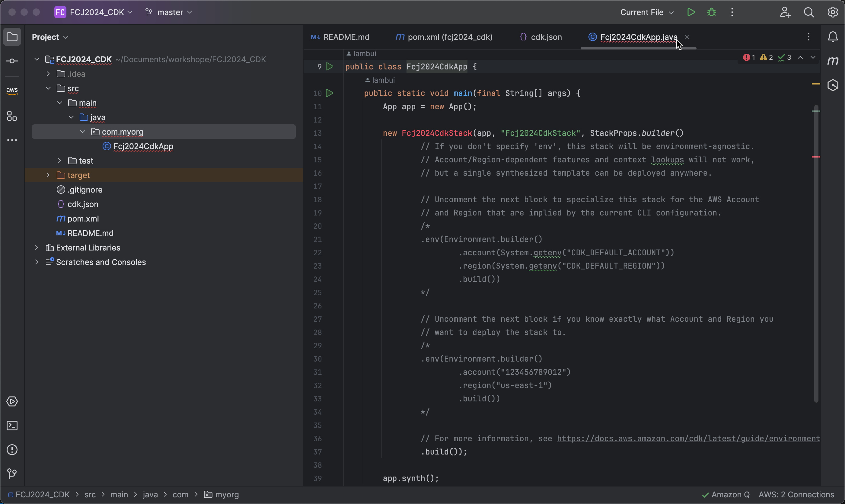This screenshot has width=845, height=504.
Task: Click run gutter icon for class Fcj2024CdkApp
Action: [x=329, y=67]
